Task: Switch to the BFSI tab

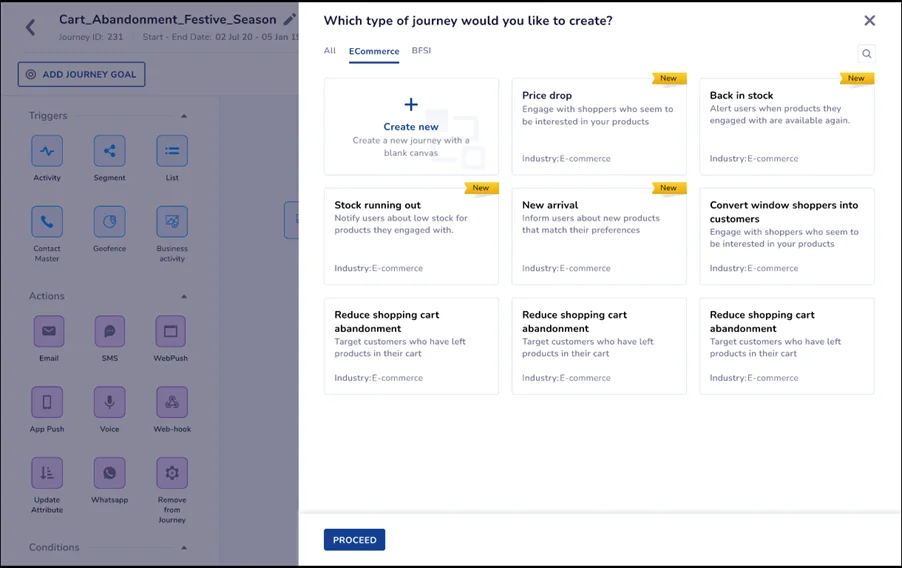Action: tap(421, 51)
